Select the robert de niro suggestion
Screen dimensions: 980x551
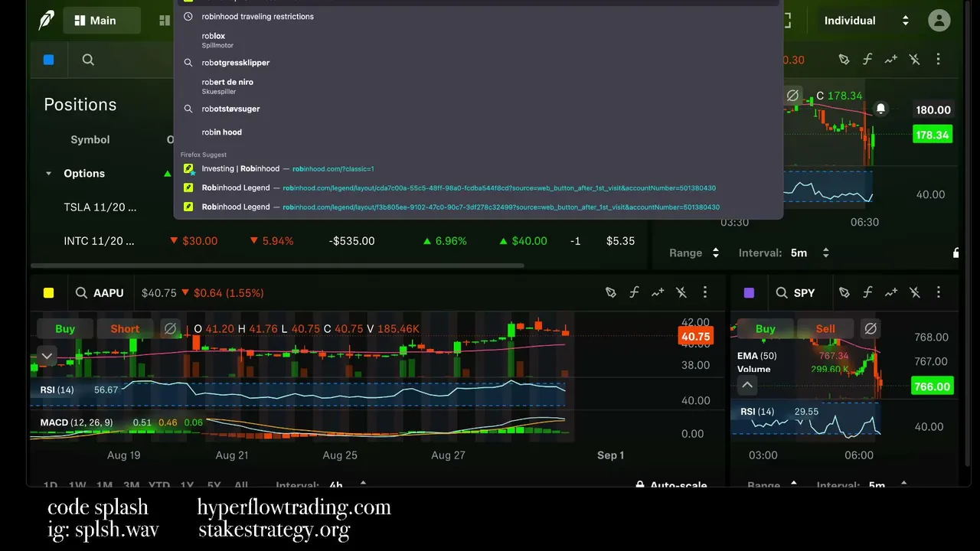479,86
